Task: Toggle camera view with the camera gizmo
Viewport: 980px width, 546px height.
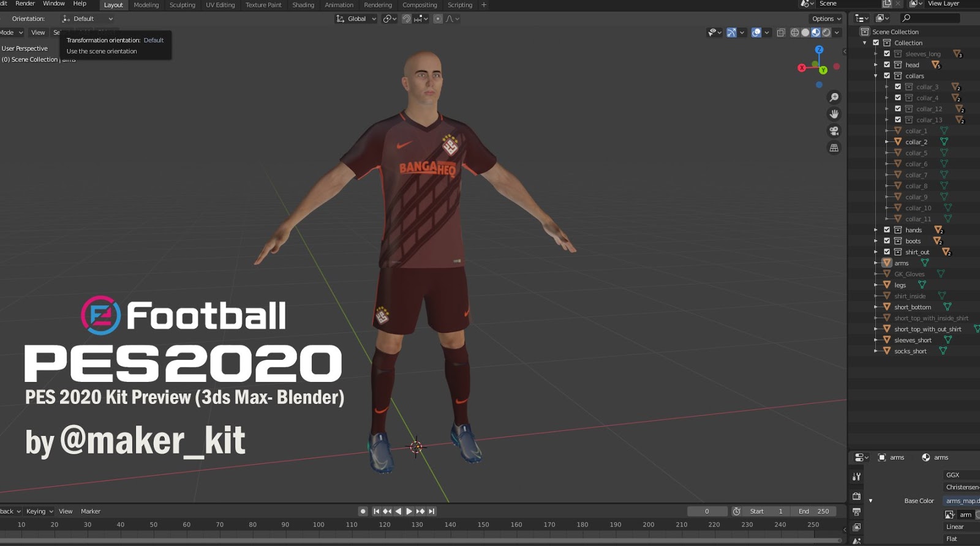Action: point(834,131)
